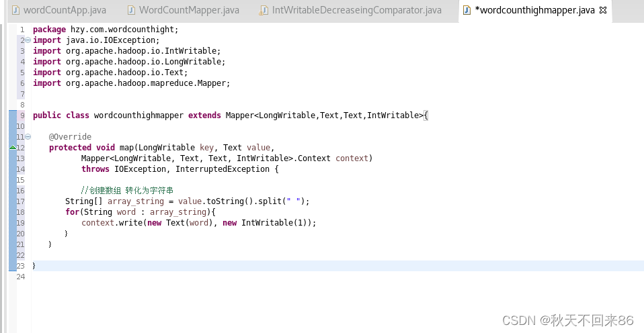Viewport: 644px width, 333px height.
Task: Click the warning Java icon on IntWritableDecreaseingComparator.java tab
Action: click(x=264, y=10)
